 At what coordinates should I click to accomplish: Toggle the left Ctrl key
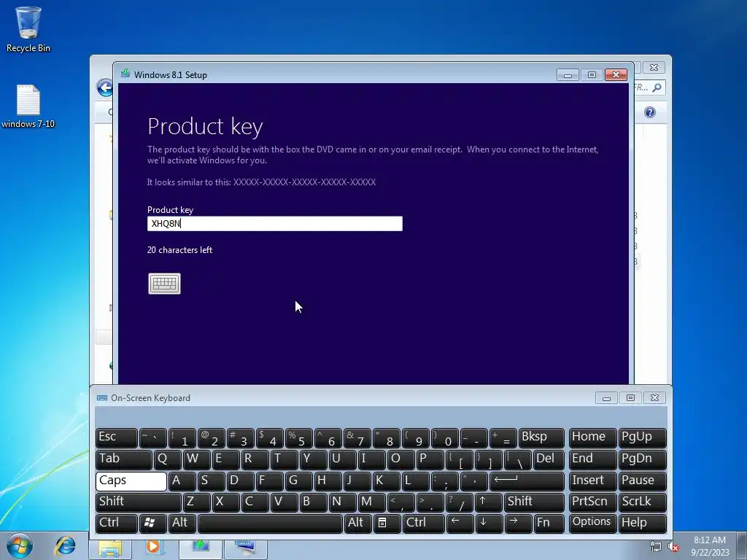point(116,524)
